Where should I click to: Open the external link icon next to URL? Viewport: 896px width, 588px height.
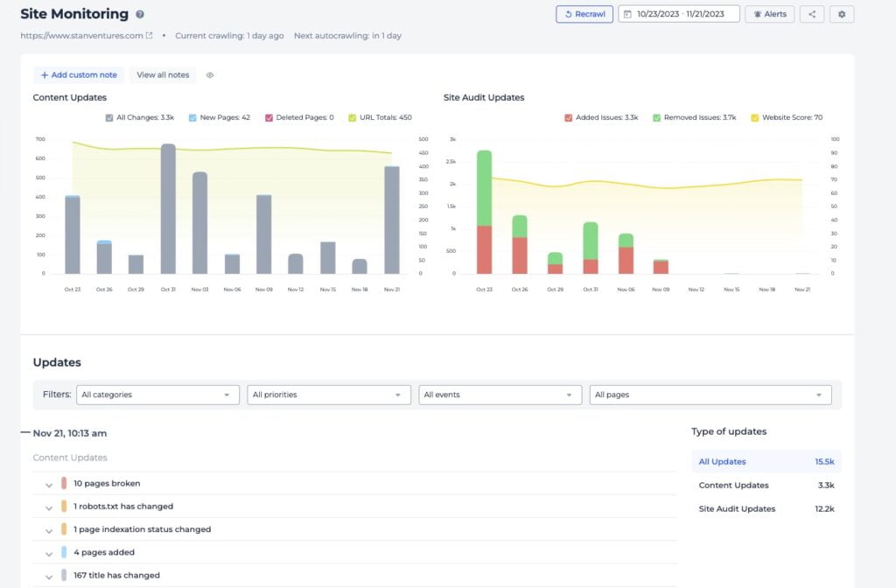(149, 36)
